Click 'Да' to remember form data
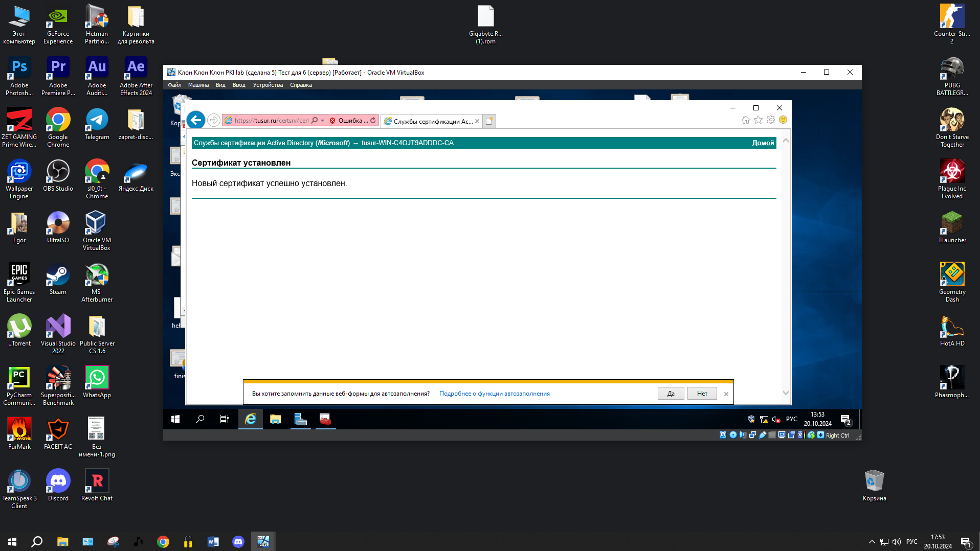This screenshot has height=551, width=980. (x=671, y=394)
